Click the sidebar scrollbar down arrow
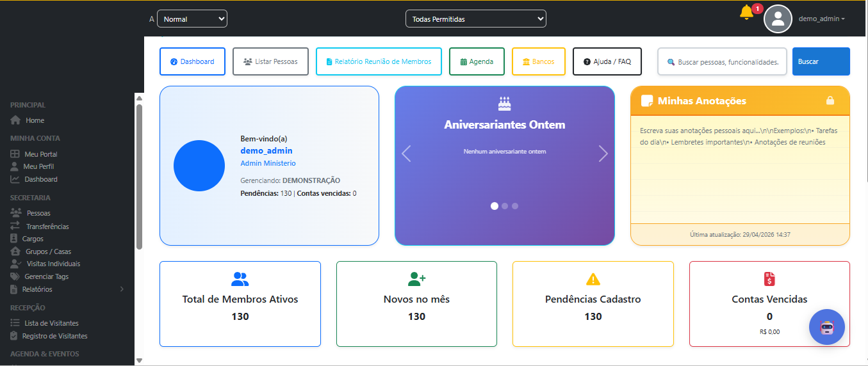The width and height of the screenshot is (868, 366). click(139, 361)
